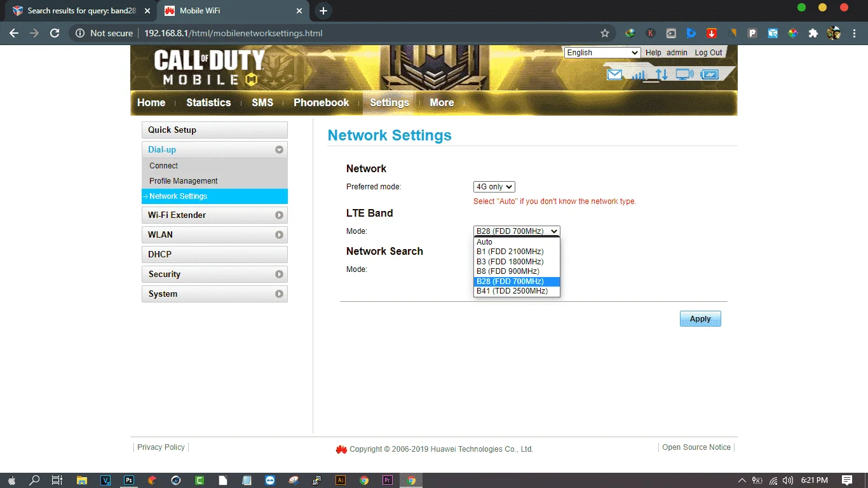The image size is (868, 488).
Task: Open the English language dropdown
Action: point(602,53)
